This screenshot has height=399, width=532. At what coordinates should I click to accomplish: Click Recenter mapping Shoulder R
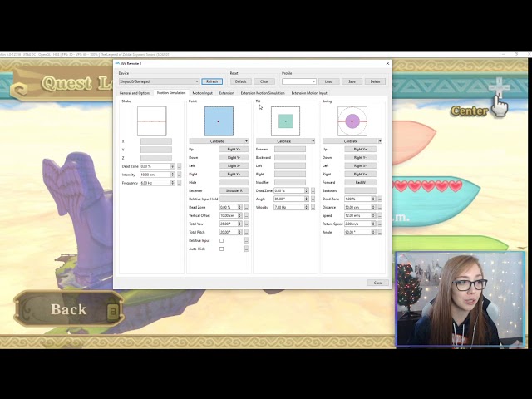coord(234,190)
